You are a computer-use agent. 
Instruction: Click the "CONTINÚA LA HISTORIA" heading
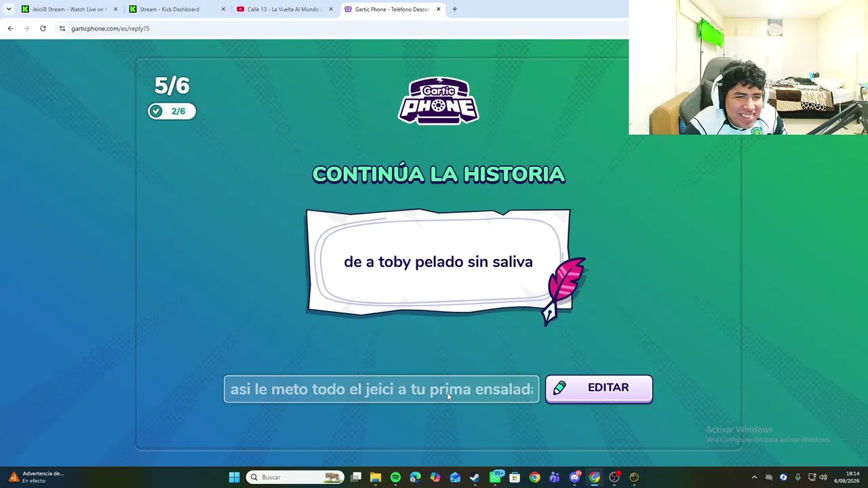click(x=438, y=174)
